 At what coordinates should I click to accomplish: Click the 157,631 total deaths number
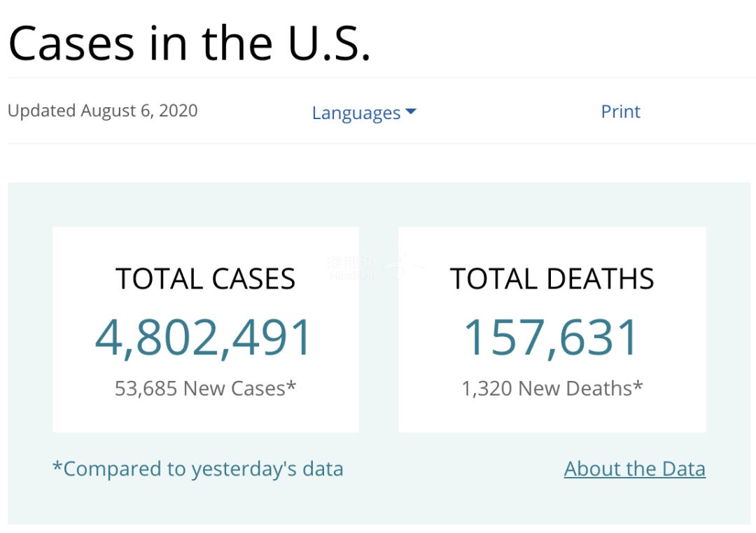pos(552,338)
